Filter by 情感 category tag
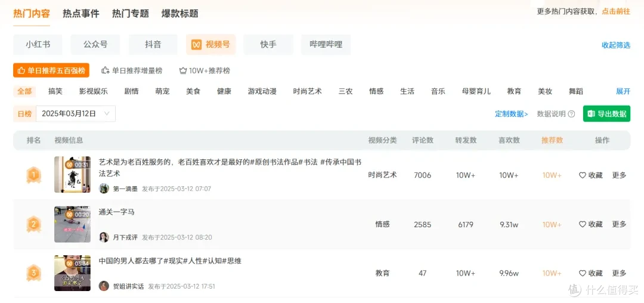The image size is (644, 303). click(x=376, y=91)
